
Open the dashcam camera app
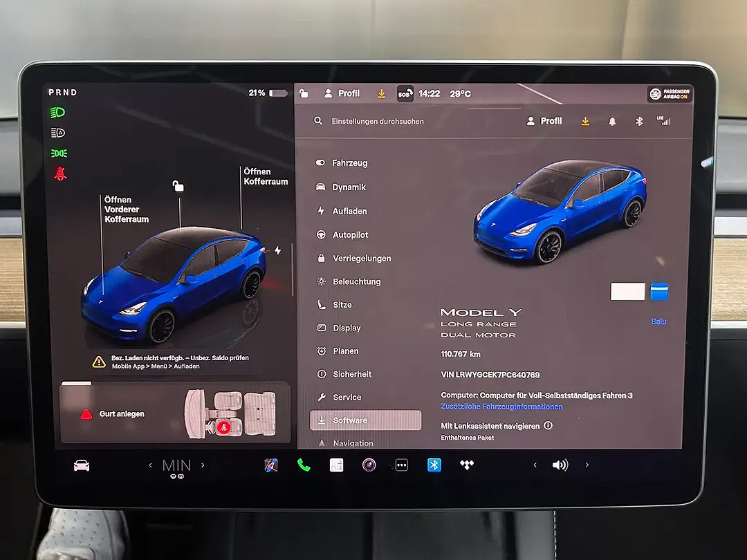tap(369, 465)
